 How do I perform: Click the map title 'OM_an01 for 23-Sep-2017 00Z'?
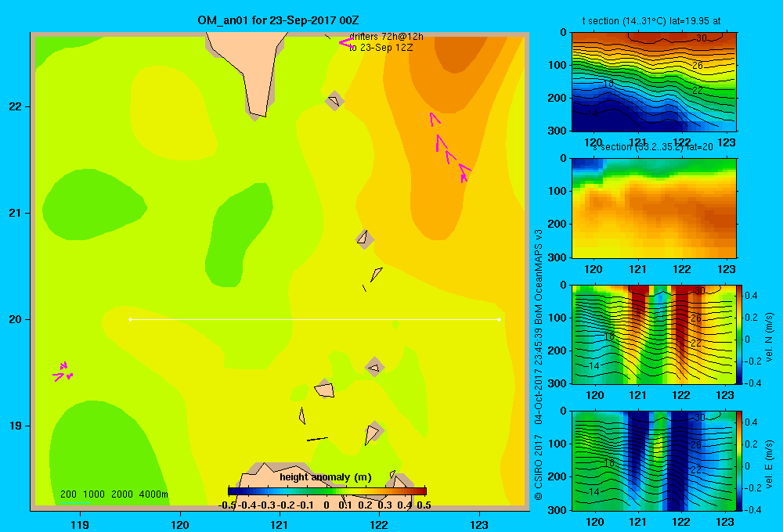point(278,20)
